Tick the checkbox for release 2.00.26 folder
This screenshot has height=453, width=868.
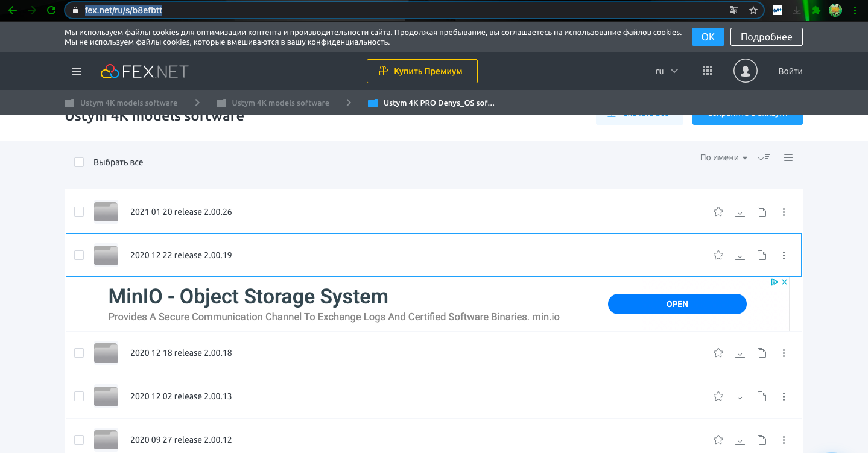79,212
